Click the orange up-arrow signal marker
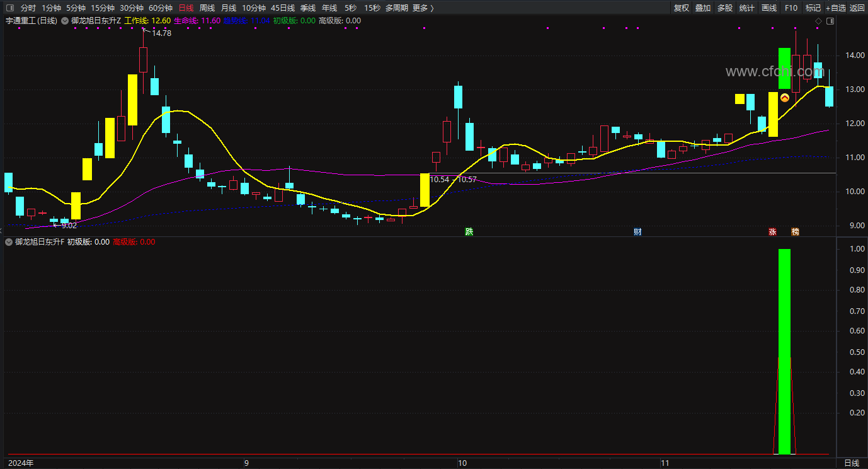868x469 pixels. pos(785,98)
